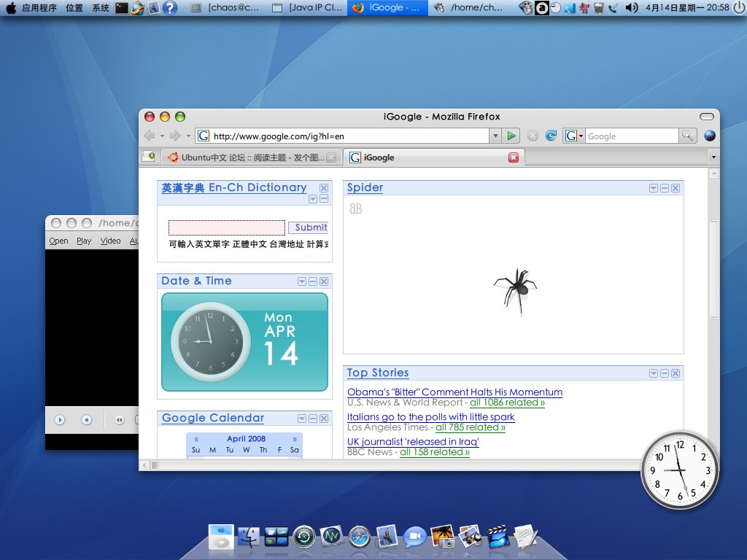This screenshot has height=560, width=747.
Task: Launch Safari compass icon in dock
Action: pos(359,537)
